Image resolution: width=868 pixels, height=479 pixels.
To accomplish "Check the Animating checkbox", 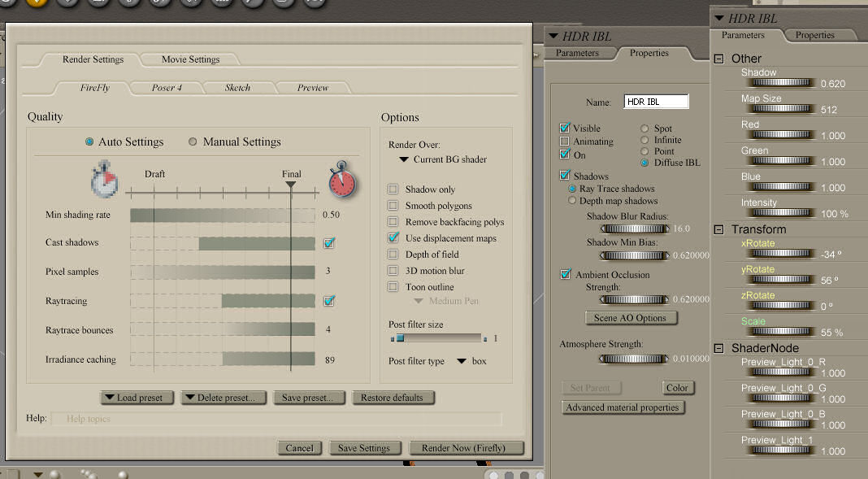I will 565,142.
